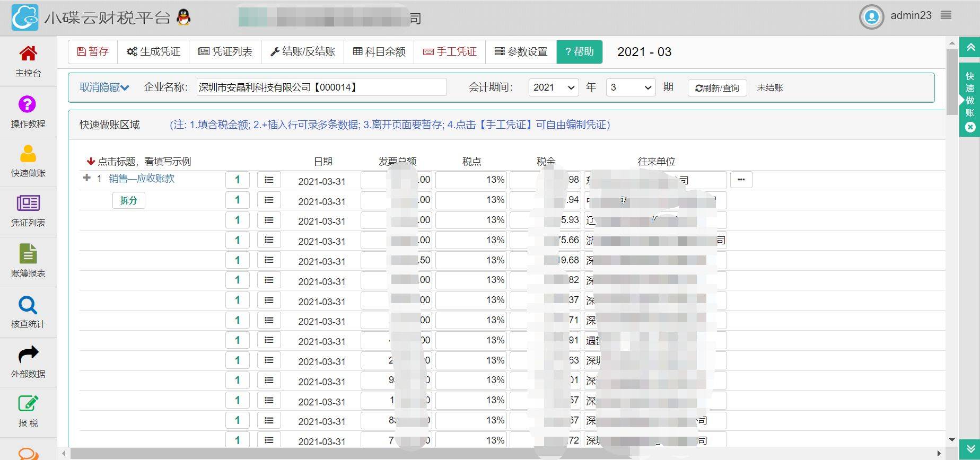Viewport: 980px width, 460px height.
Task: Click the 快速做账 person icon
Action: coord(28,154)
